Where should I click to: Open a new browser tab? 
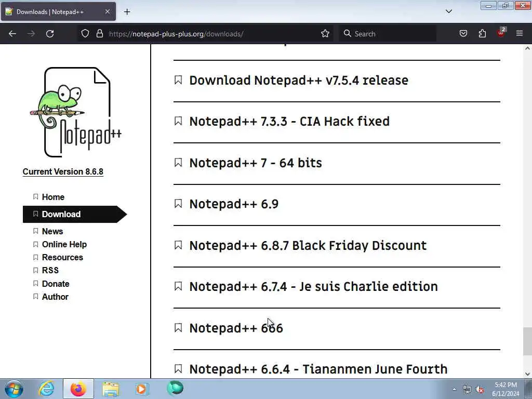[127, 12]
